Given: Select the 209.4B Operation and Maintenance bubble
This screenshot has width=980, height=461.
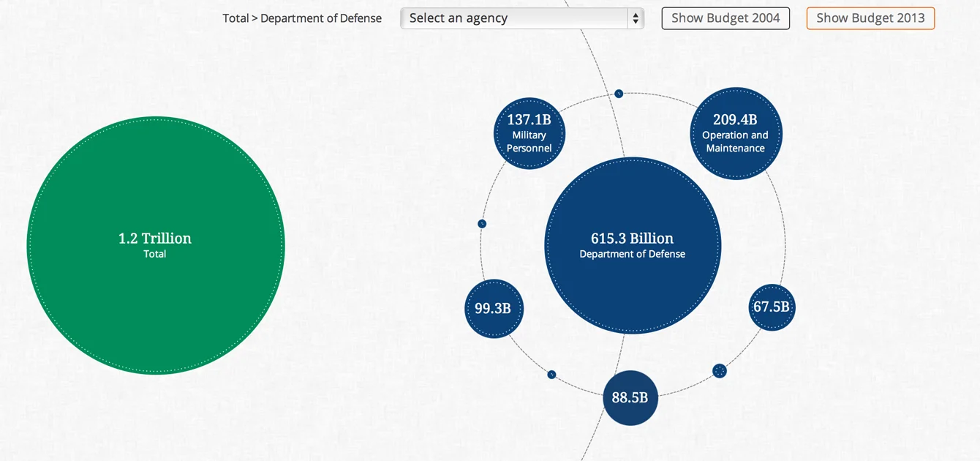Looking at the screenshot, I should 736,132.
